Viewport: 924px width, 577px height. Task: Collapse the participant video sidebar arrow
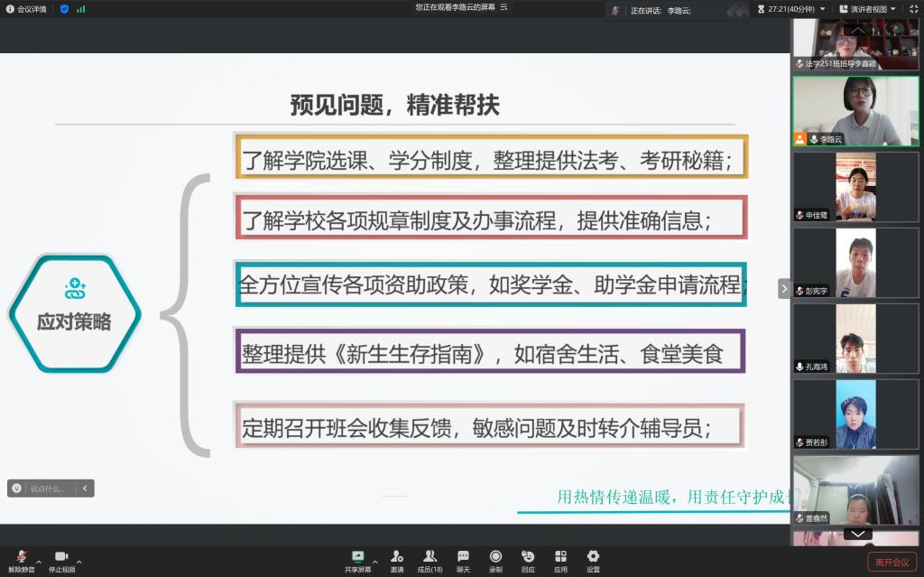[784, 289]
